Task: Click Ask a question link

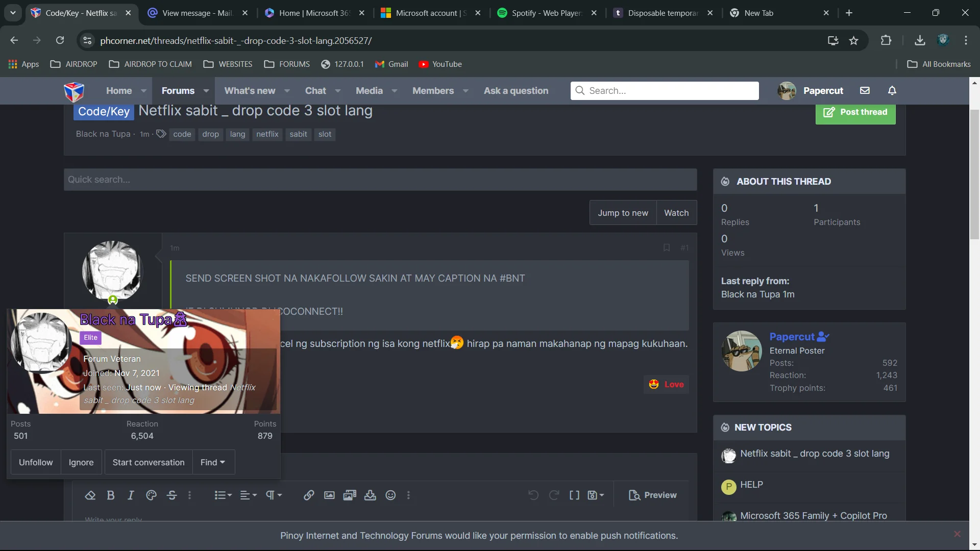Action: [x=516, y=91]
